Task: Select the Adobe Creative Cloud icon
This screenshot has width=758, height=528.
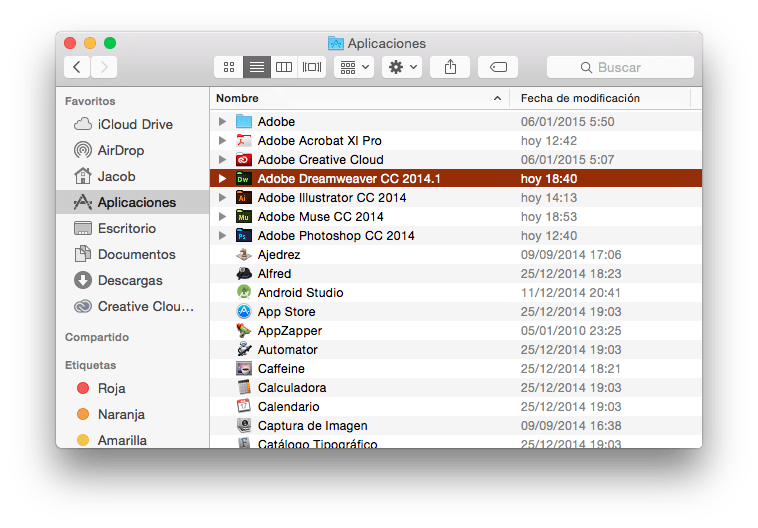Action: [x=244, y=160]
